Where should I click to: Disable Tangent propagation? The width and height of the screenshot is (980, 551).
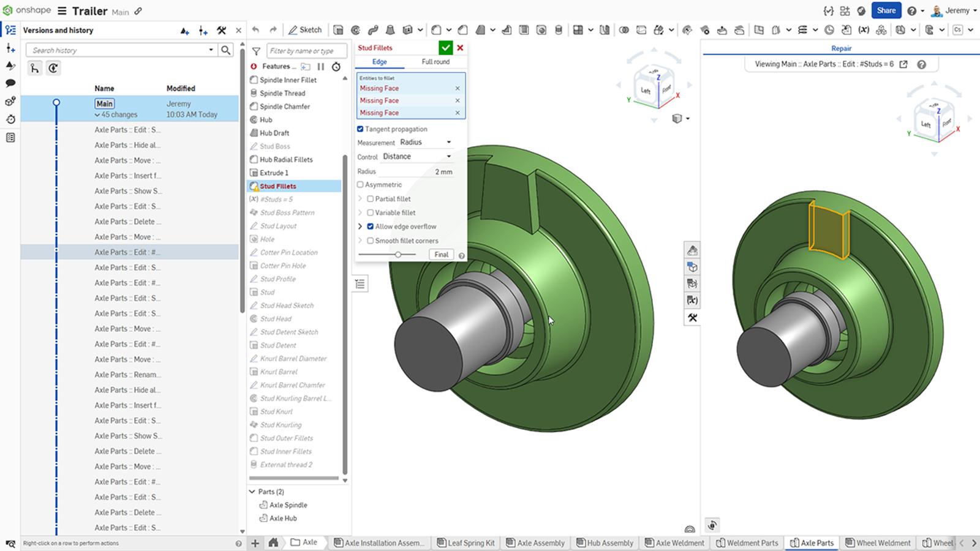[361, 129]
